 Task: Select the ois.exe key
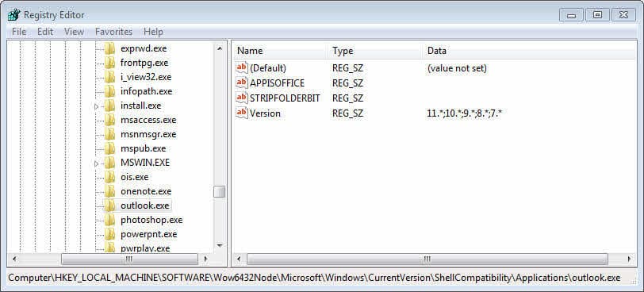pos(135,177)
